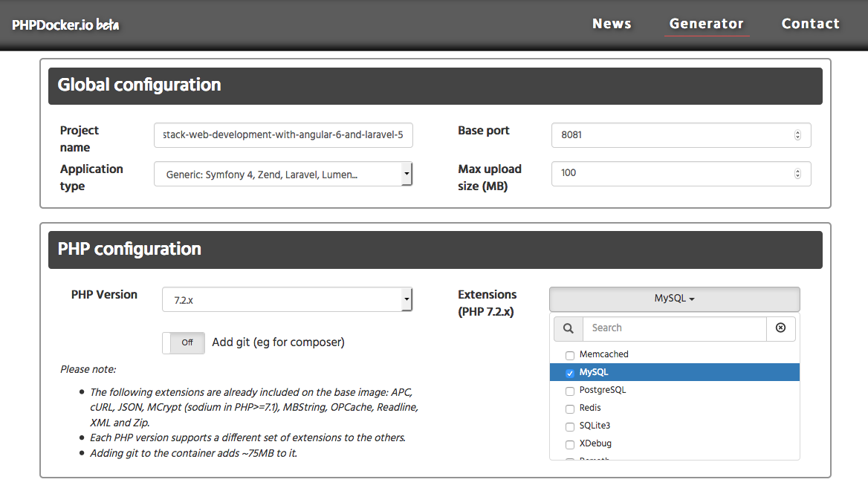Toggle the Add git switch
The image size is (868, 488).
[x=184, y=342]
